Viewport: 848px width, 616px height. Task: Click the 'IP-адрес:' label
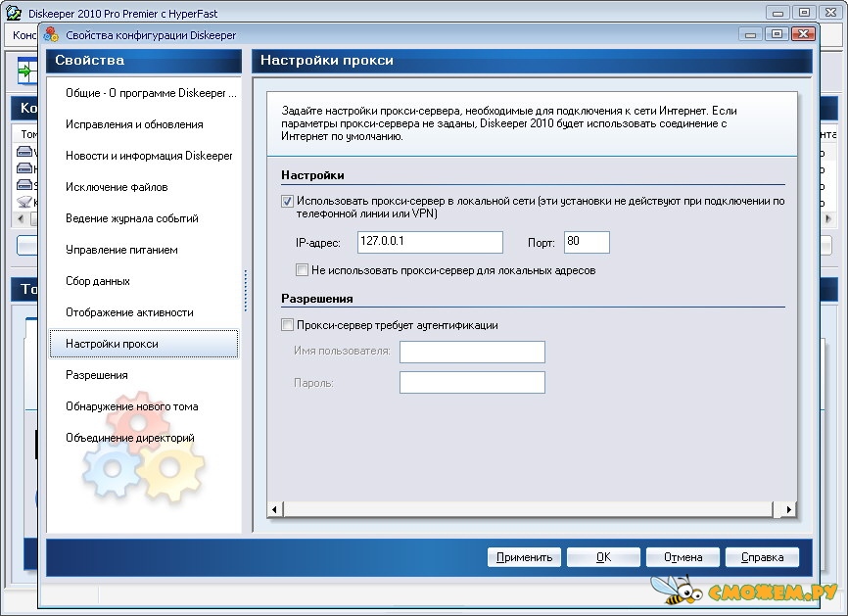[x=318, y=243]
